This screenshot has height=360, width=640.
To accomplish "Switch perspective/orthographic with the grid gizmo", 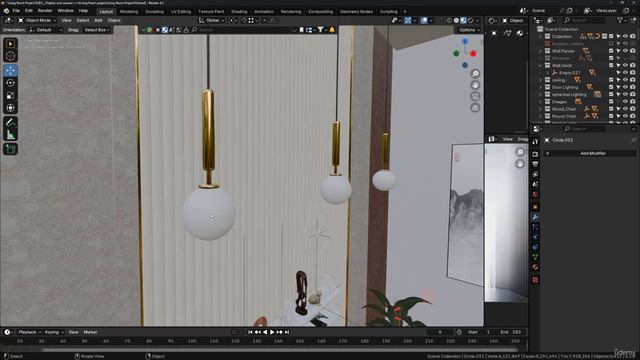I will [x=475, y=108].
